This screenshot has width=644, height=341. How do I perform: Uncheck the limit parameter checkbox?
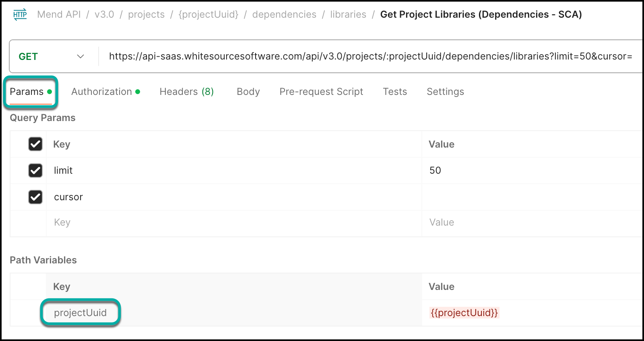tap(35, 170)
